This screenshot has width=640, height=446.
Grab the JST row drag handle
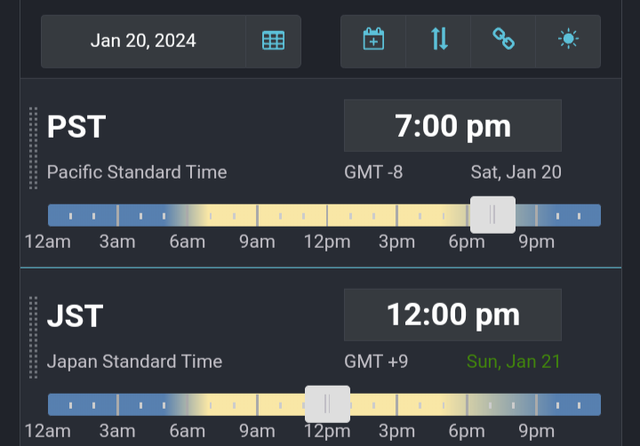(x=33, y=337)
